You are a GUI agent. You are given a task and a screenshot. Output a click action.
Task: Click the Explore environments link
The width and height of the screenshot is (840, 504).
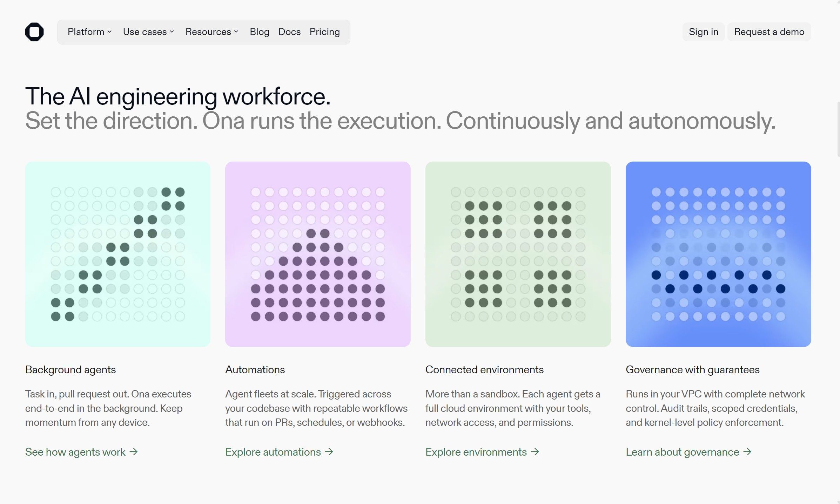482,452
